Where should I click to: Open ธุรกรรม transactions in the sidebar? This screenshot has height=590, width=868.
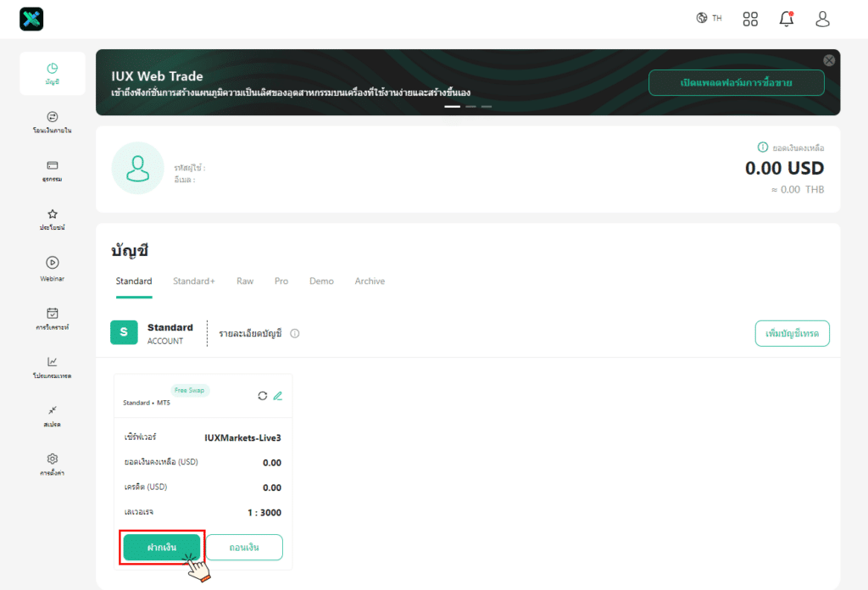tap(53, 171)
